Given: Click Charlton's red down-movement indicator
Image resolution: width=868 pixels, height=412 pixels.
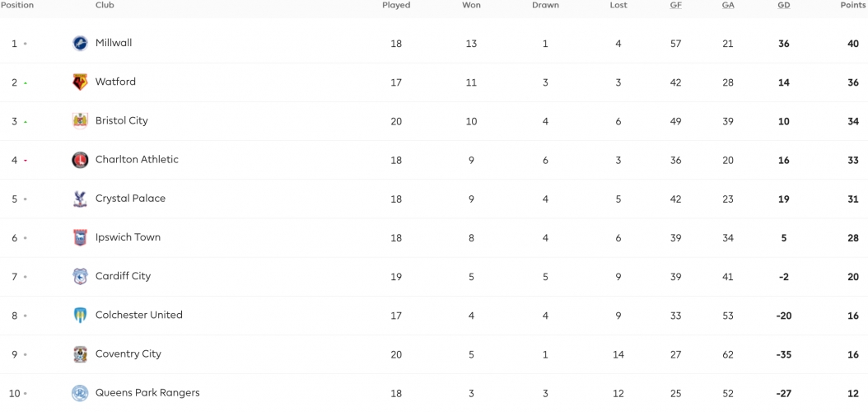Looking at the screenshot, I should point(26,161).
